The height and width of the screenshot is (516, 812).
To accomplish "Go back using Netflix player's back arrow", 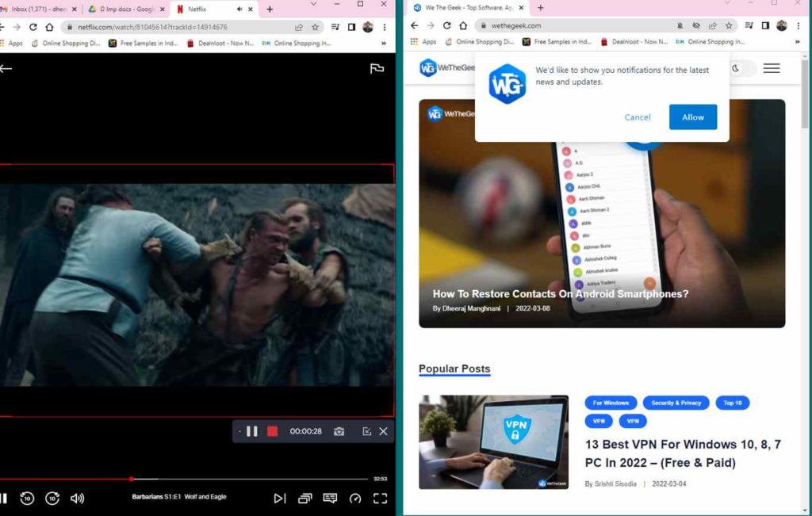I will click(x=6, y=68).
